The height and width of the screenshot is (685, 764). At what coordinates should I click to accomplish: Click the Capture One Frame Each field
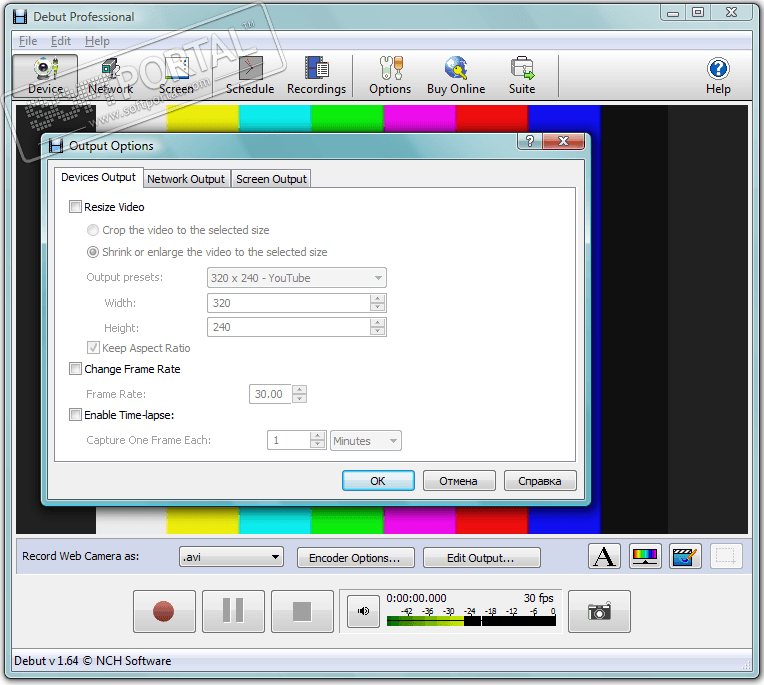(x=288, y=440)
